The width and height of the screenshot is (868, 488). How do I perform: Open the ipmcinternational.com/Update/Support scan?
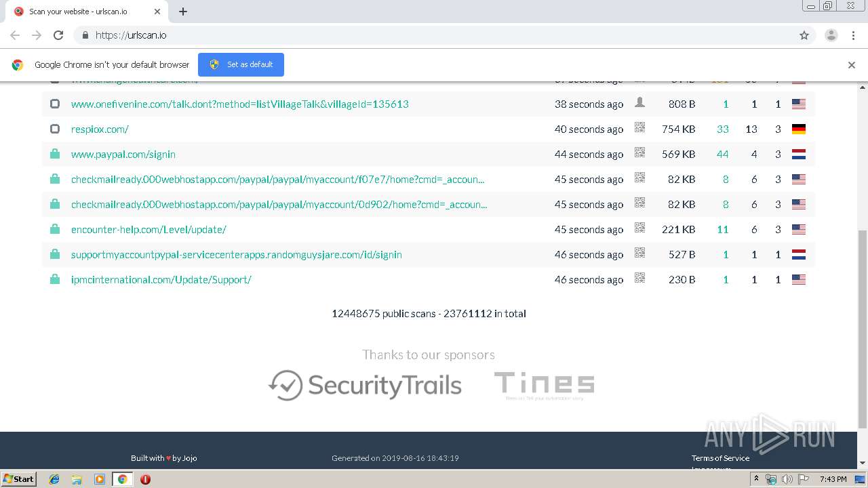tap(161, 280)
